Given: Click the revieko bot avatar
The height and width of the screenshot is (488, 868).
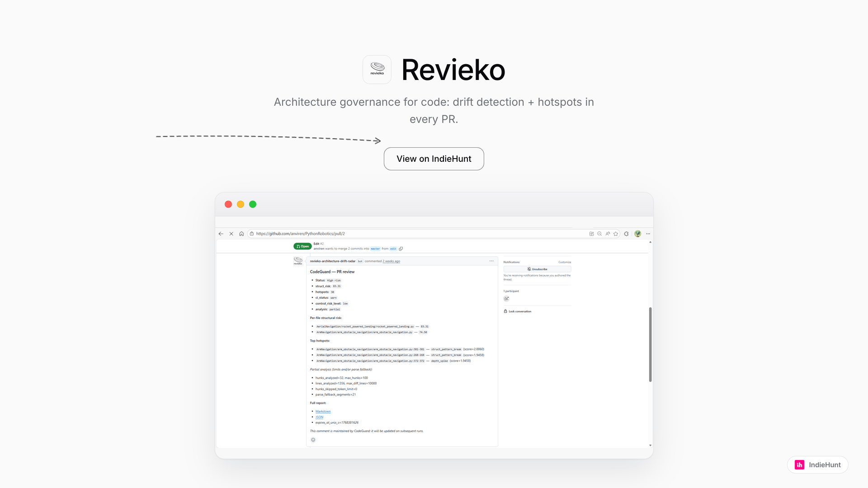Looking at the screenshot, I should click(298, 261).
